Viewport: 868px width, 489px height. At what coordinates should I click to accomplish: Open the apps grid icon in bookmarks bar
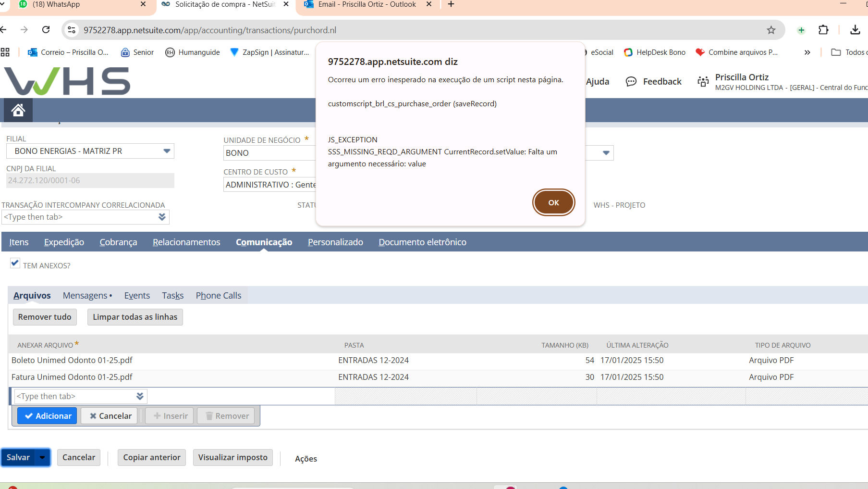(5, 52)
